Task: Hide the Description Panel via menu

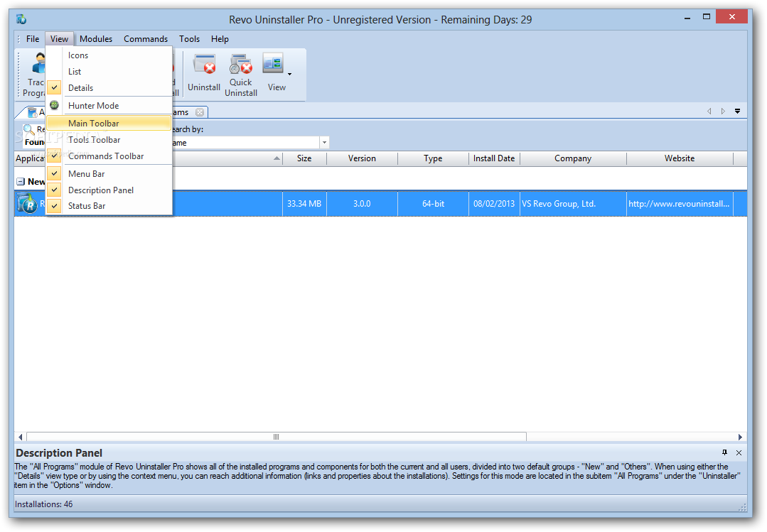Action: point(109,190)
